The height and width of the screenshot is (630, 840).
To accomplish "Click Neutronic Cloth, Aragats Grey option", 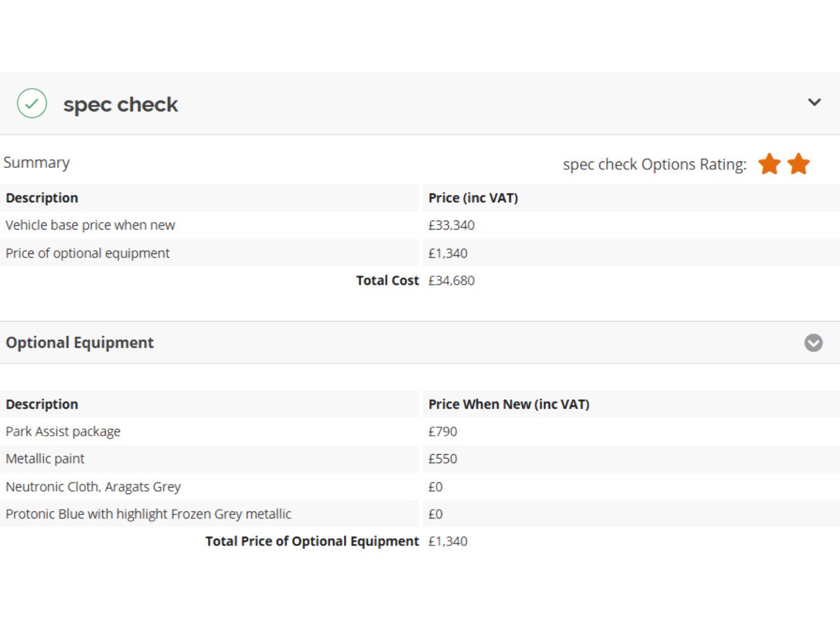I will (93, 487).
